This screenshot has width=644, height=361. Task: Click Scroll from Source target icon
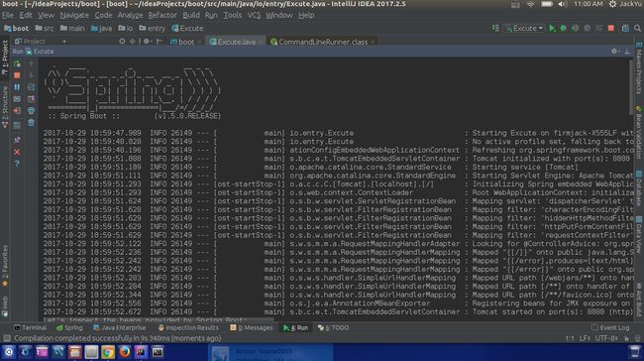[x=122, y=42]
